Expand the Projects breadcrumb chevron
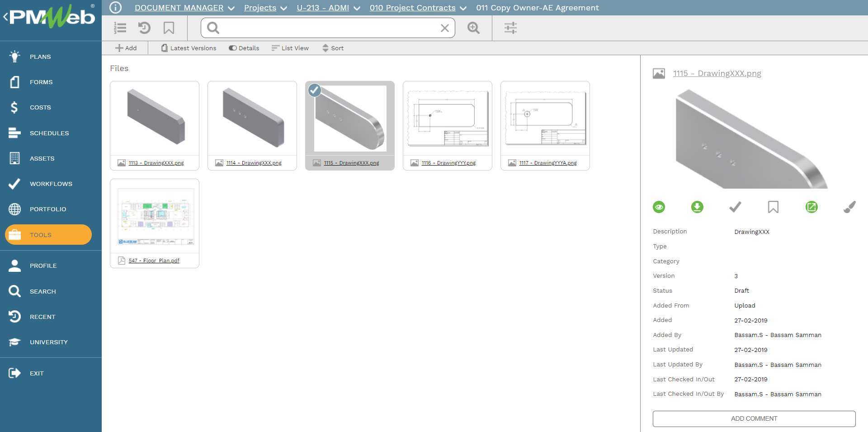 click(283, 8)
